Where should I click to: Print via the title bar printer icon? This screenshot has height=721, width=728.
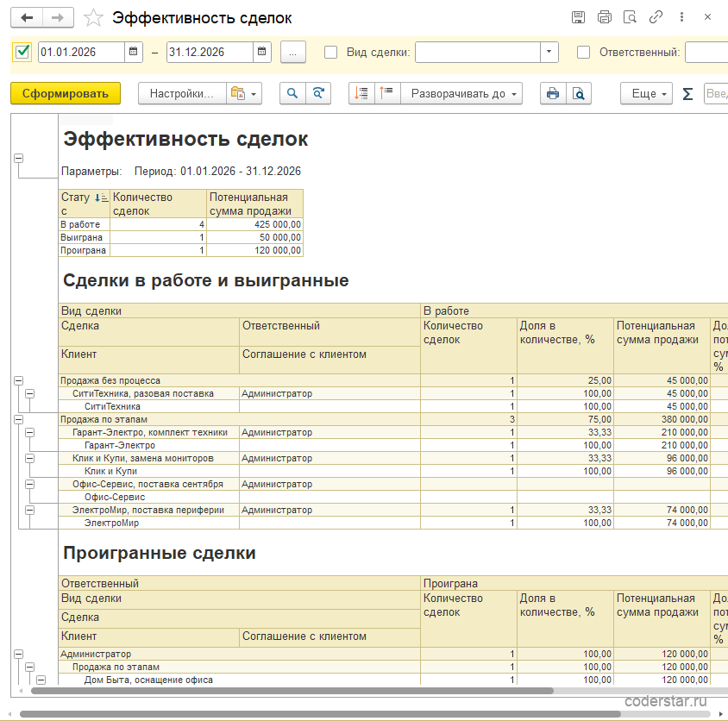click(604, 17)
